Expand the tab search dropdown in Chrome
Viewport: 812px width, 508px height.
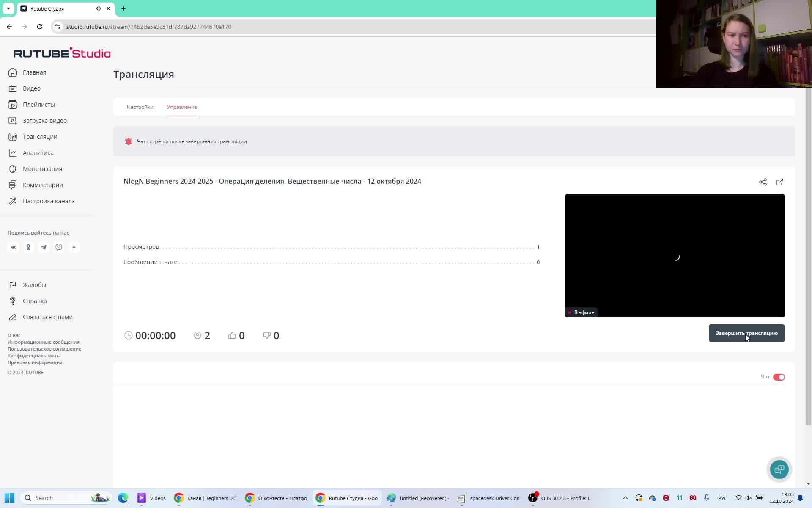point(8,8)
